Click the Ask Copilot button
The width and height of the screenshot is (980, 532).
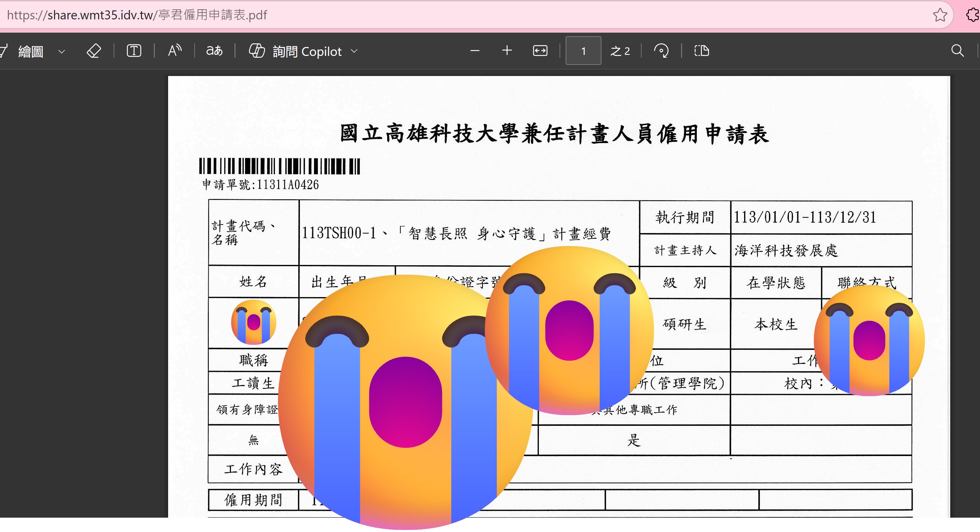(295, 51)
